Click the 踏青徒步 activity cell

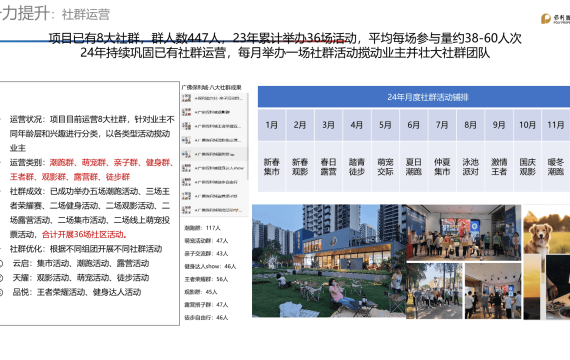[x=357, y=167]
